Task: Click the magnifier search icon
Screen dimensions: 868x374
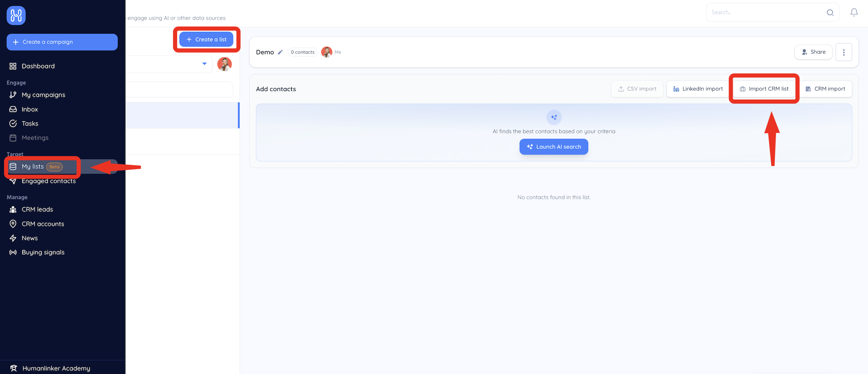Action: (x=830, y=13)
